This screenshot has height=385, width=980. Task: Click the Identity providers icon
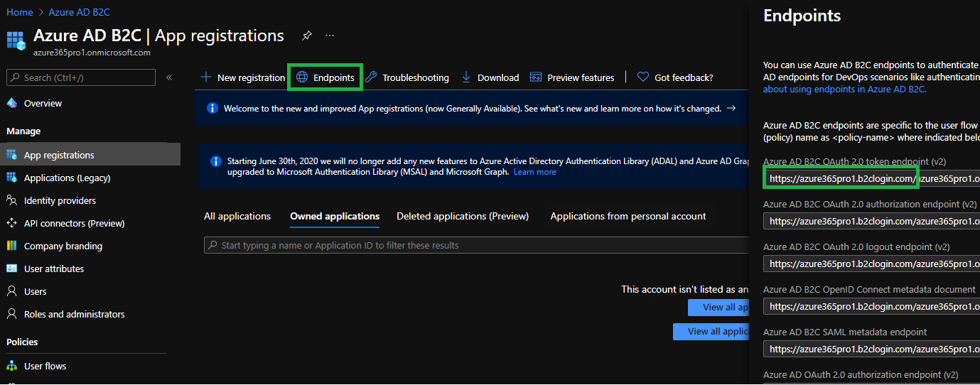click(11, 200)
